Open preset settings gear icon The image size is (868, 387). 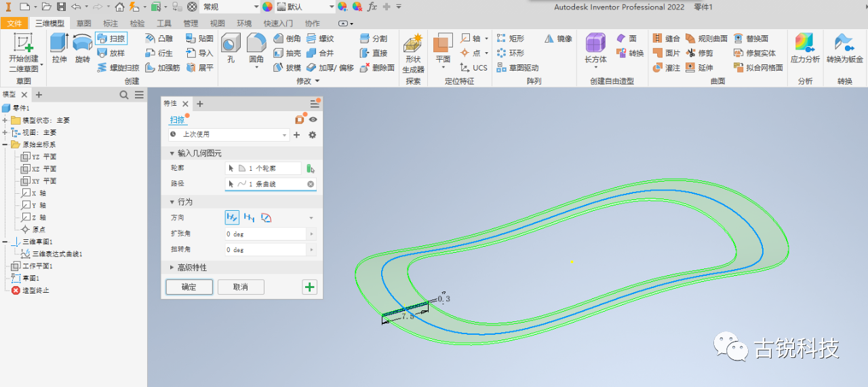click(312, 135)
